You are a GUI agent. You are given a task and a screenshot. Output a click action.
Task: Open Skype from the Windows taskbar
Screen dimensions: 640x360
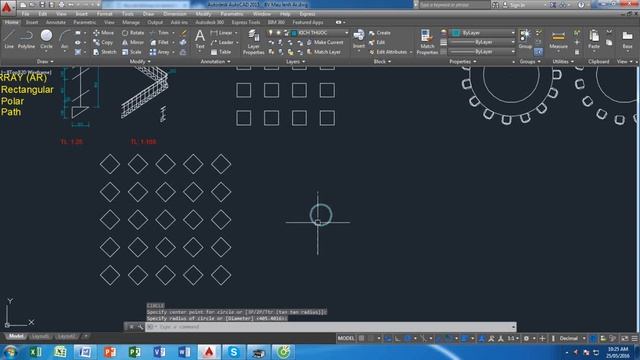pos(233,352)
